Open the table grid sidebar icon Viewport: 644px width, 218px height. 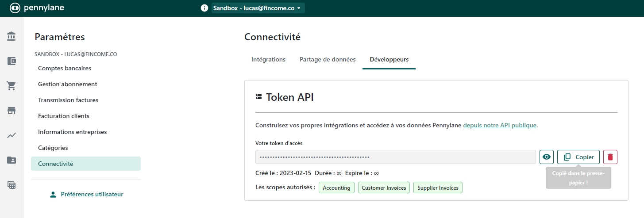tap(12, 185)
